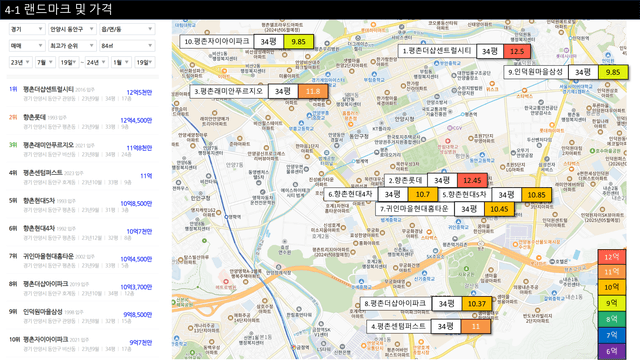Open the 9위 인덕원마을삼성 list entry

tap(81, 316)
